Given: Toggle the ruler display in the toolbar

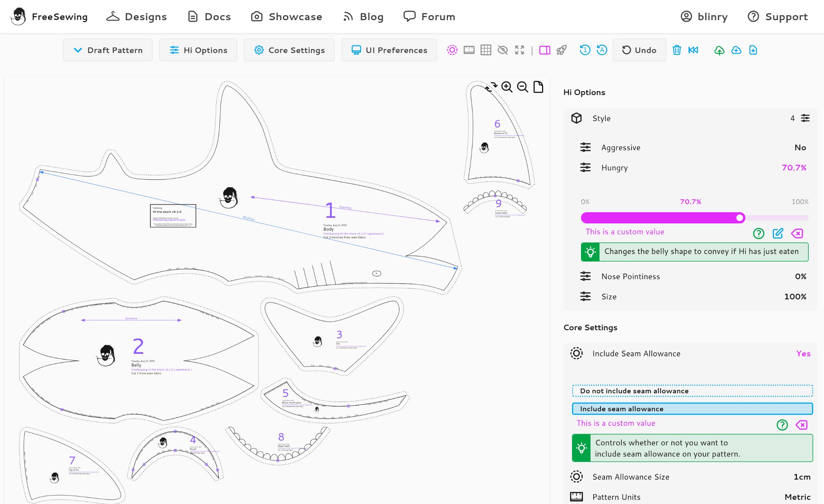Looking at the screenshot, I should pyautogui.click(x=470, y=50).
